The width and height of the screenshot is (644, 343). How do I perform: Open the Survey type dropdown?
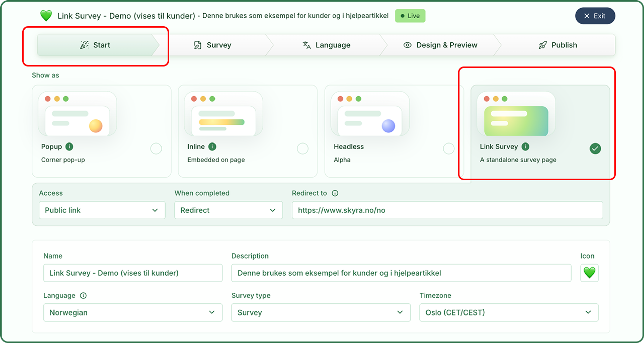321,312
